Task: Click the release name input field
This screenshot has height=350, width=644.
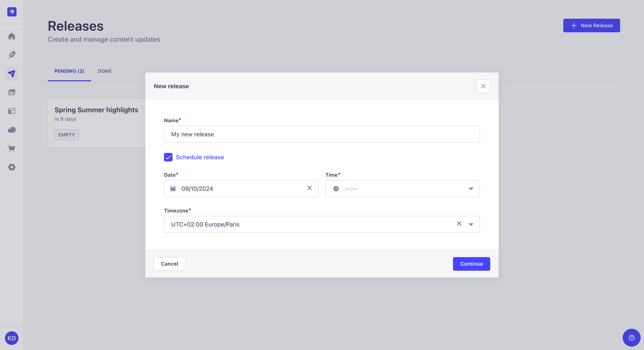Action: coord(322,134)
